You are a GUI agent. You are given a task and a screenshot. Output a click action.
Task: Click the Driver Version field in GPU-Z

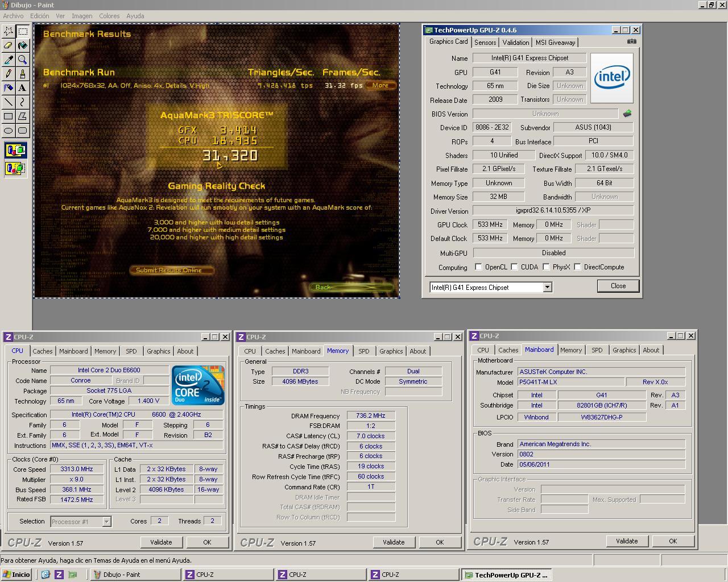(x=553, y=210)
